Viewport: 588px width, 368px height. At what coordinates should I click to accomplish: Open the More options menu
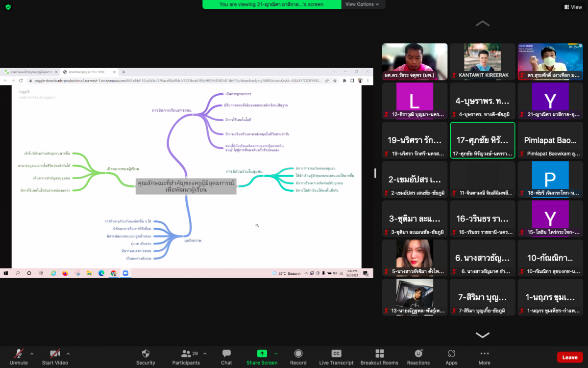coord(484,357)
